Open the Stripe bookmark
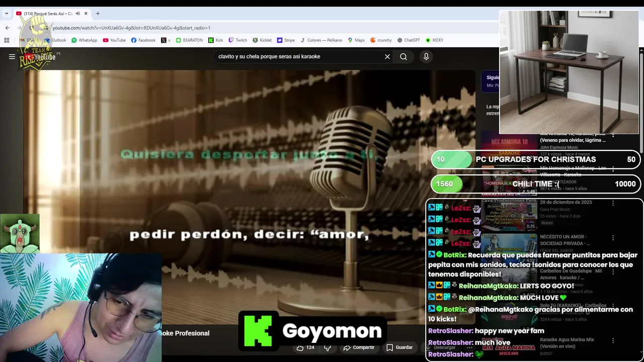The height and width of the screenshot is (362, 644). 286,40
